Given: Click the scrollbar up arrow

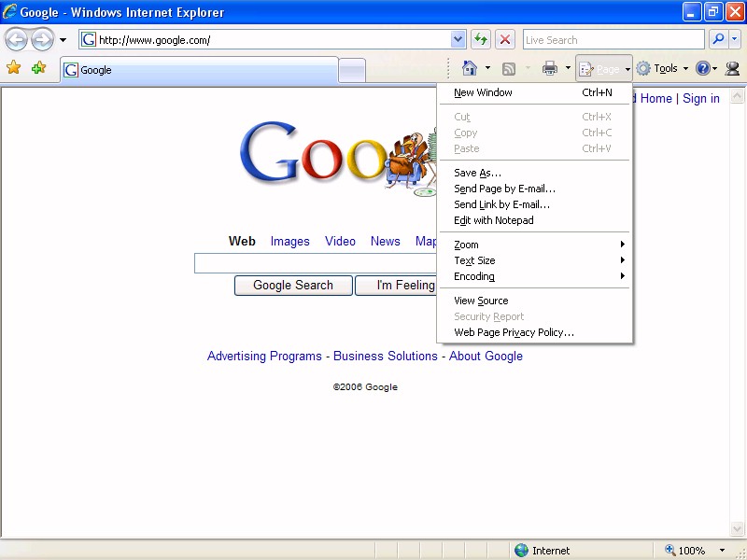Looking at the screenshot, I should tap(737, 97).
